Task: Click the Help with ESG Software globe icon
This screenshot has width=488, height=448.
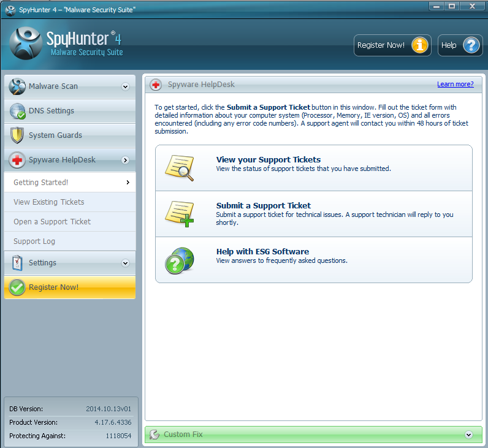Action: [x=179, y=260]
